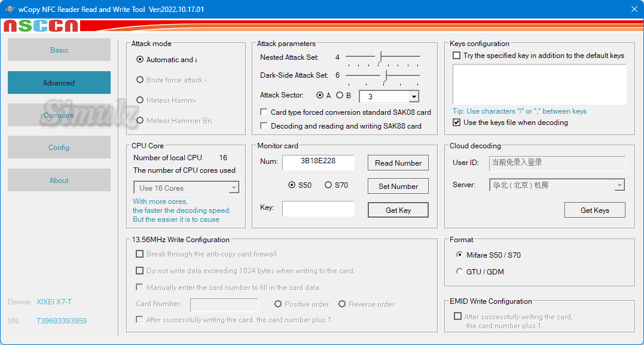This screenshot has height=345, width=644.
Task: Click the serial number T39693393959
Action: [62, 320]
